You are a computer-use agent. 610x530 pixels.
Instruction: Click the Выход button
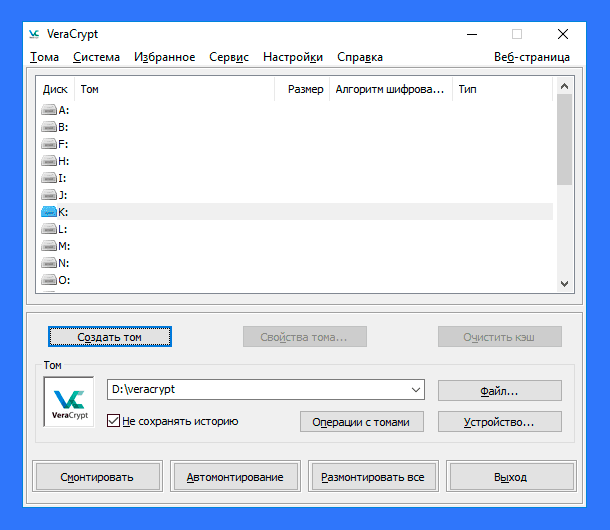click(511, 477)
